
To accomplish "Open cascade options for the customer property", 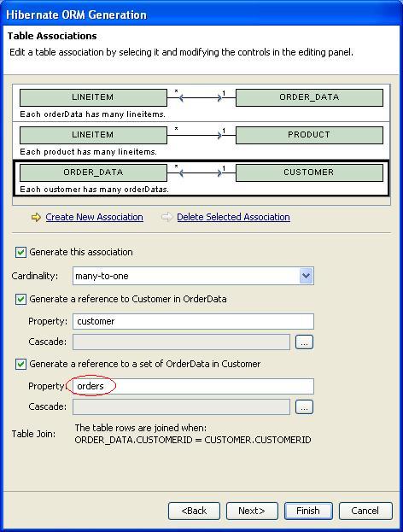I will [304, 342].
